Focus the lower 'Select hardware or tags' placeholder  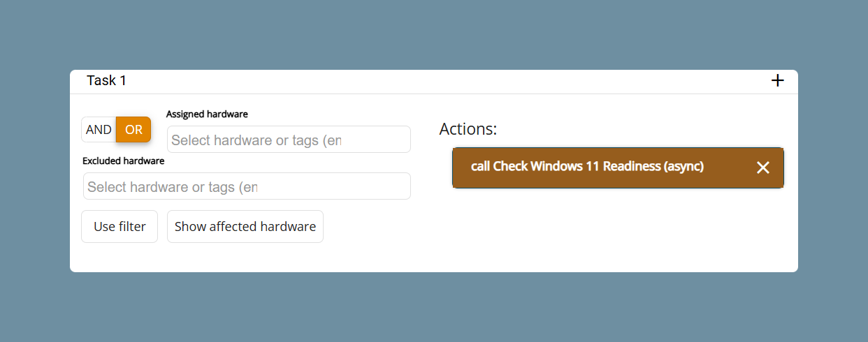173,187
